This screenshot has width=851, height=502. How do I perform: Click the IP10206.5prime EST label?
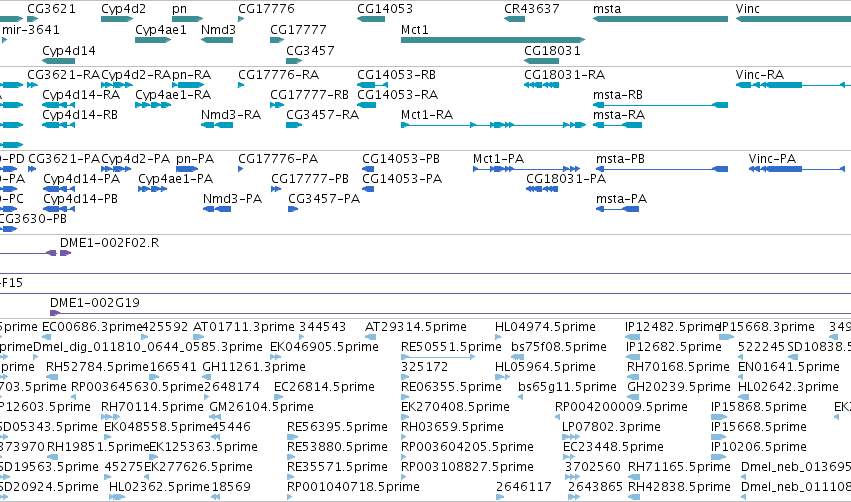pos(759,448)
